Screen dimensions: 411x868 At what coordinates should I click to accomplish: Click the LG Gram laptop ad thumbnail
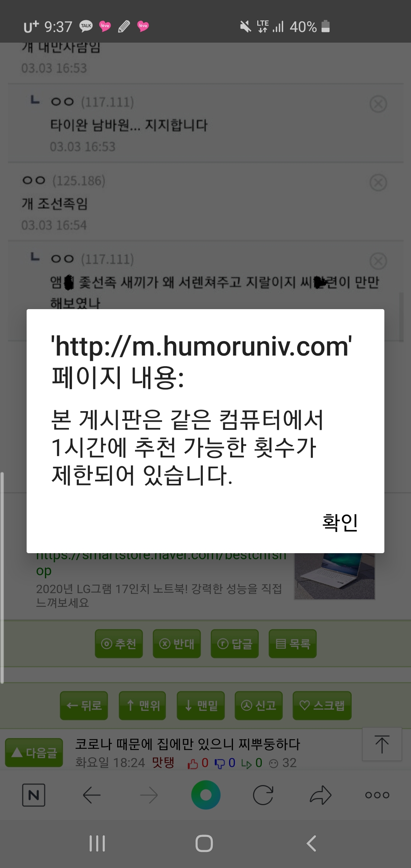tap(335, 576)
